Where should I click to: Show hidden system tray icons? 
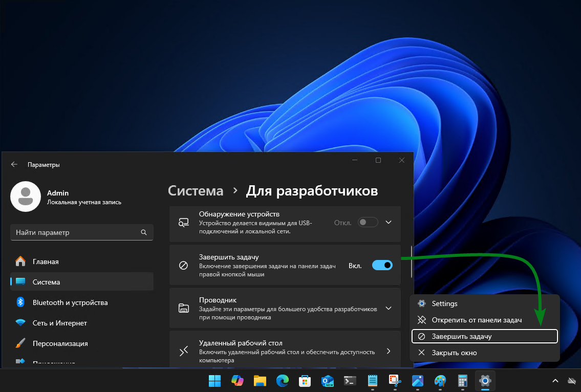[x=555, y=381]
